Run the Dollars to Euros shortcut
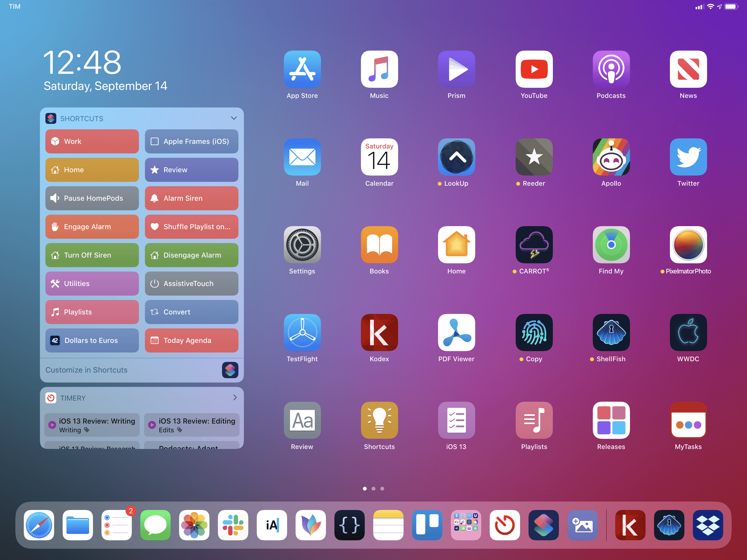 [x=92, y=340]
